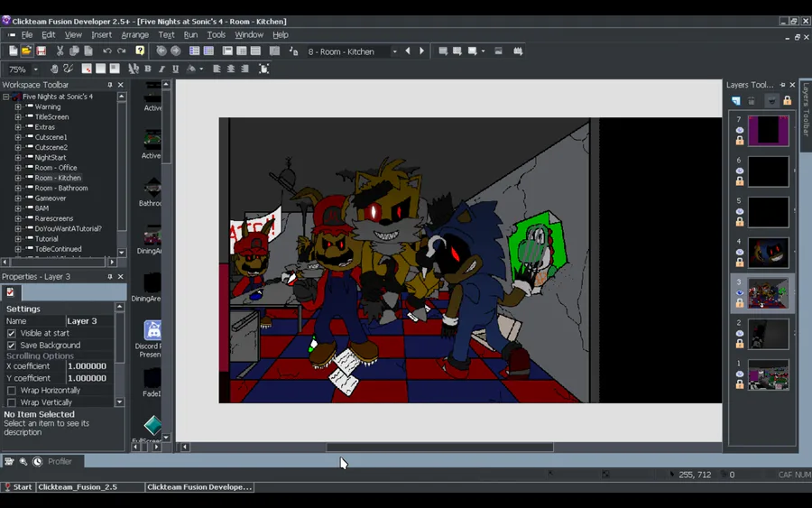Screen dimensions: 812x508
Task: Toggle the lock icon on layer 1
Action: click(740, 384)
